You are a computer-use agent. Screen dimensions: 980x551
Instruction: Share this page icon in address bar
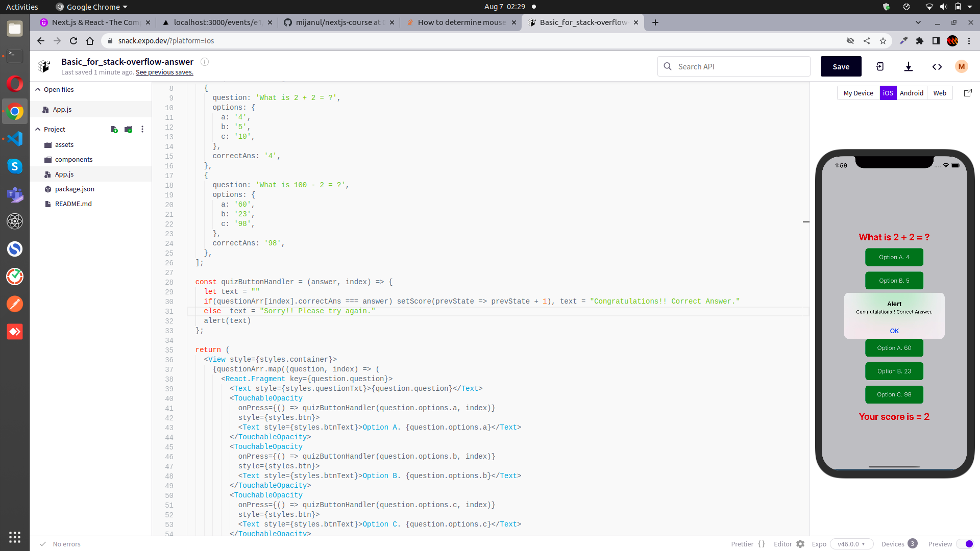(x=867, y=41)
